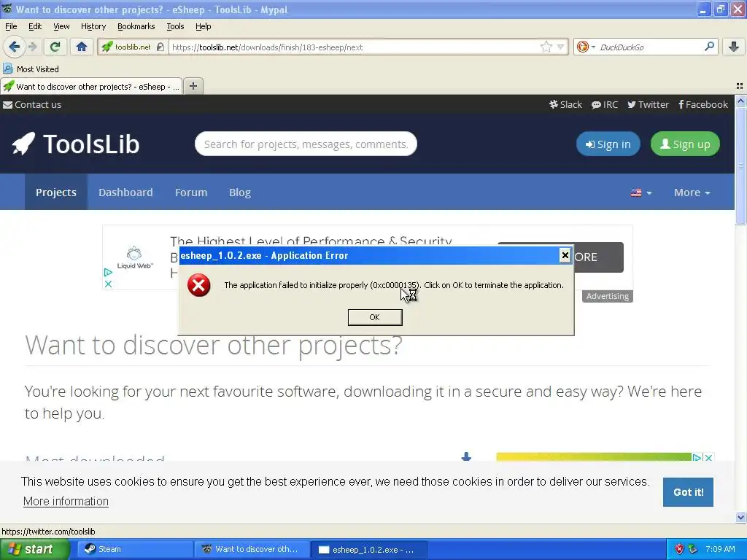Open the Most Visited bookmarks folder
The width and height of the screenshot is (747, 560).
click(x=31, y=69)
